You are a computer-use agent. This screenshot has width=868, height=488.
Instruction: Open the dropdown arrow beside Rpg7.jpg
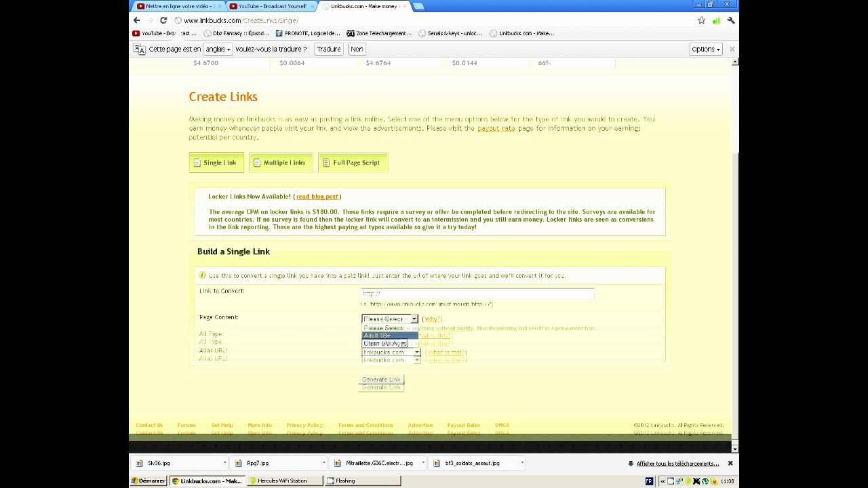tap(324, 464)
